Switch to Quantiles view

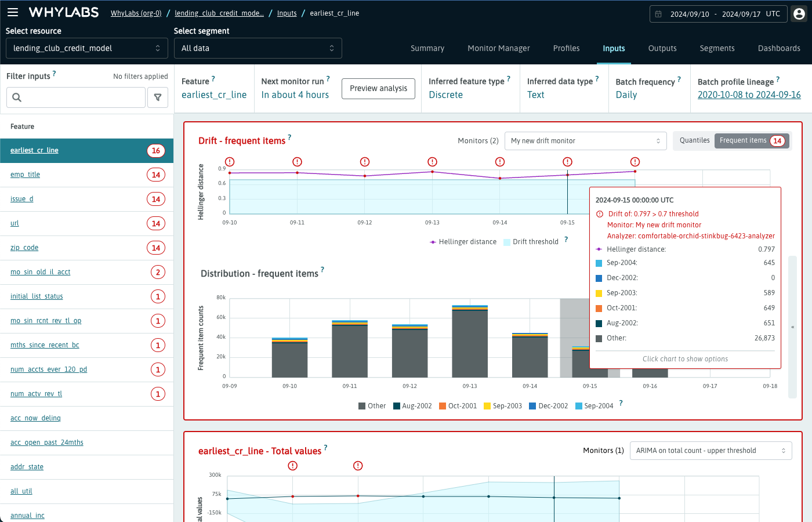694,140
